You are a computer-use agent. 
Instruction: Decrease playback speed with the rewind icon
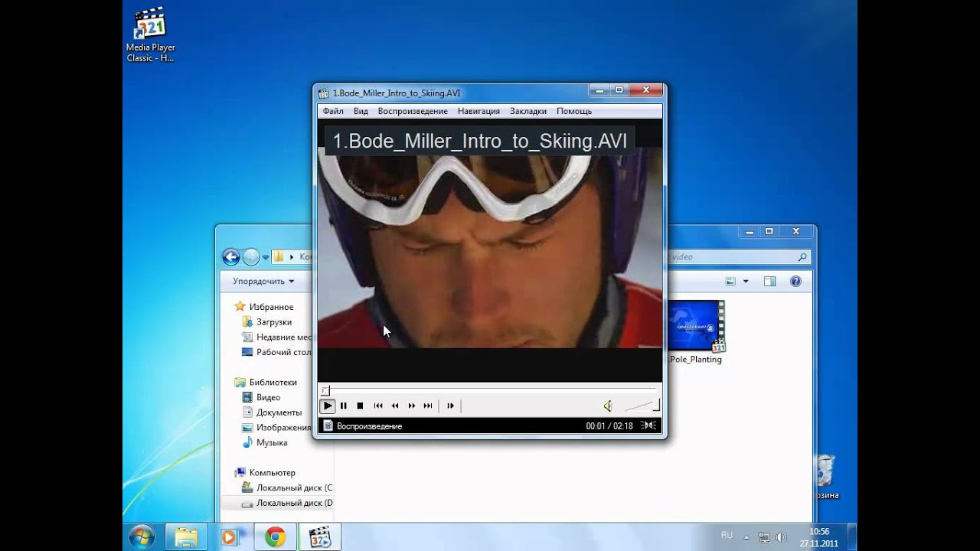(x=395, y=406)
